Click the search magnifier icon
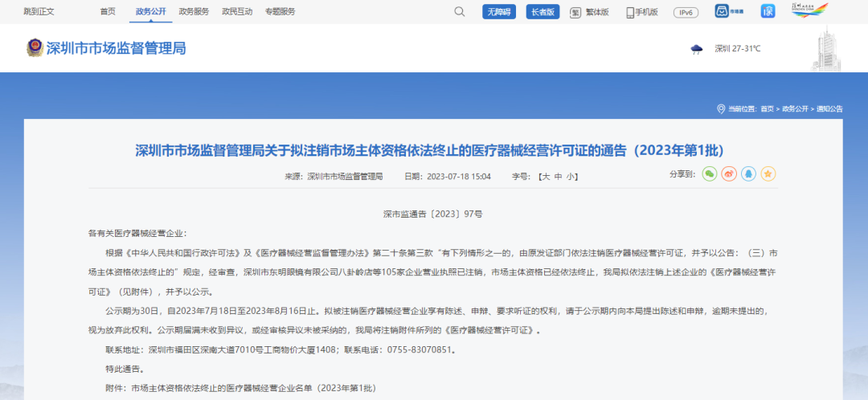This screenshot has width=868, height=400. point(460,12)
